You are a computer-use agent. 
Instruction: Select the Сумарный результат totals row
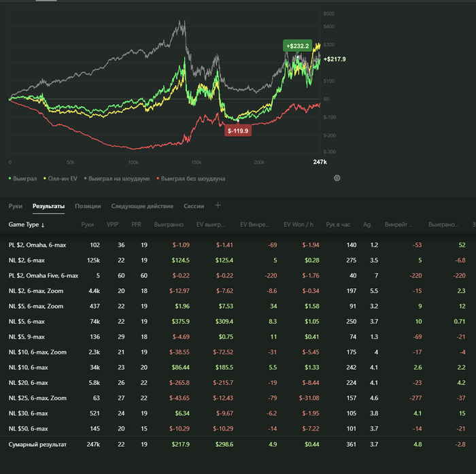pos(238,445)
